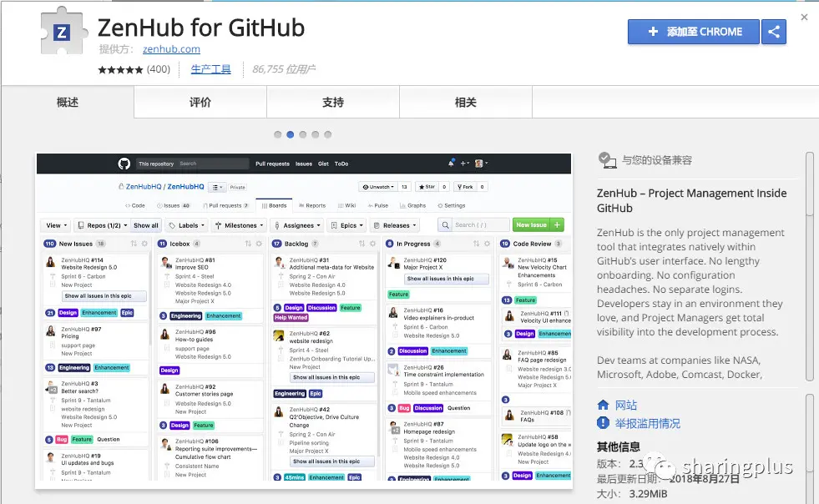Expand the Epics filter dropdown
The width and height of the screenshot is (819, 504).
tap(346, 225)
